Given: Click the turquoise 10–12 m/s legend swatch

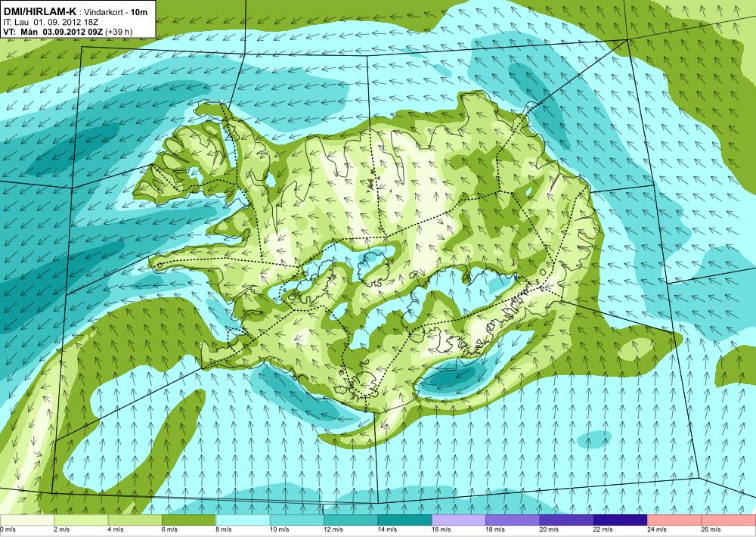Looking at the screenshot, I should [x=296, y=520].
